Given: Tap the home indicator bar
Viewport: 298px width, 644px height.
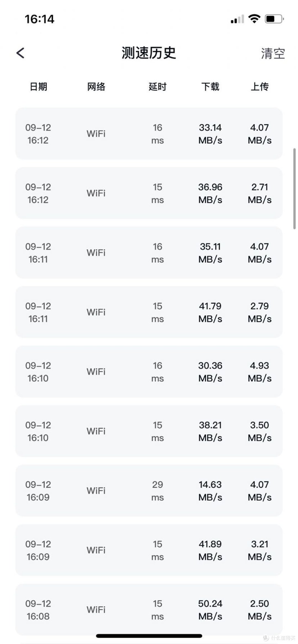Looking at the screenshot, I should click(x=149, y=636).
